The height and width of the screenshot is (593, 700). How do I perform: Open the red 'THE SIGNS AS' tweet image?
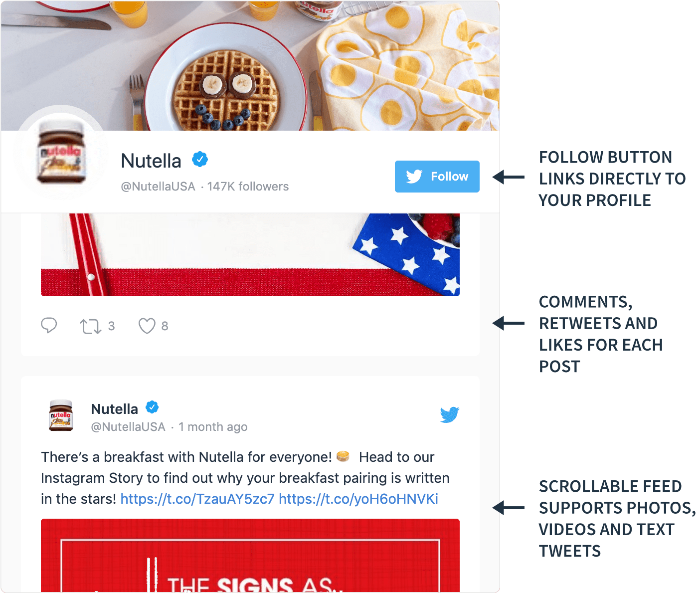pyautogui.click(x=250, y=556)
